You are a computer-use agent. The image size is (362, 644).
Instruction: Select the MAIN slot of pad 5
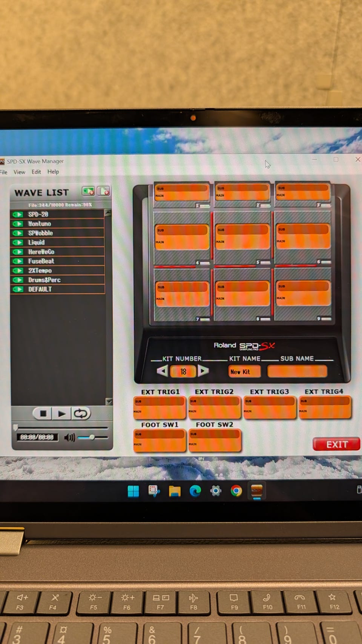[242, 242]
